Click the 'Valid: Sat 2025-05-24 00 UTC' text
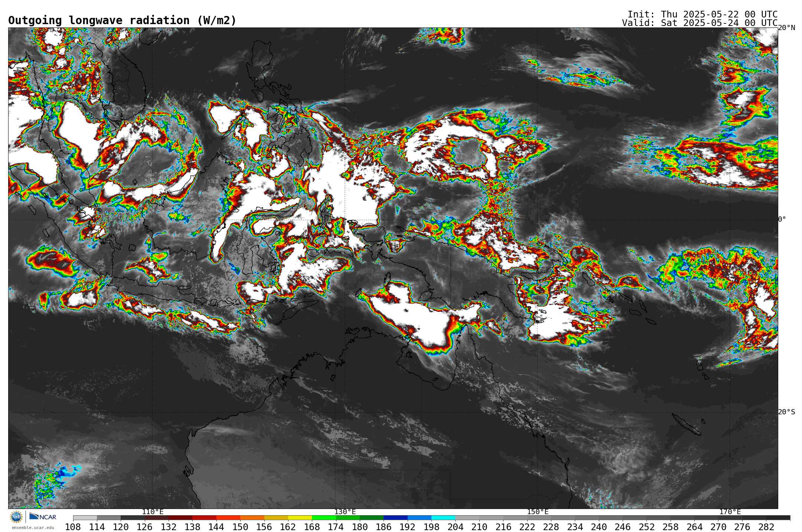 [700, 23]
